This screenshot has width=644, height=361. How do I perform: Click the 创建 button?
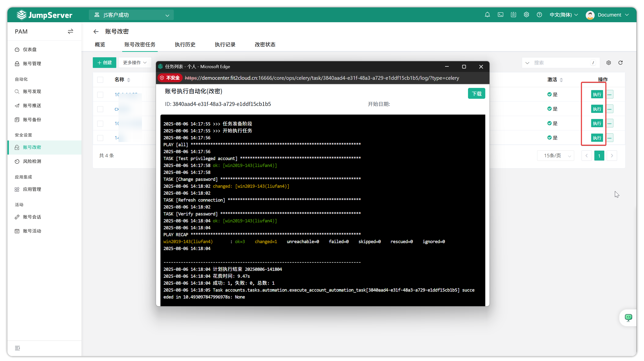click(x=104, y=62)
